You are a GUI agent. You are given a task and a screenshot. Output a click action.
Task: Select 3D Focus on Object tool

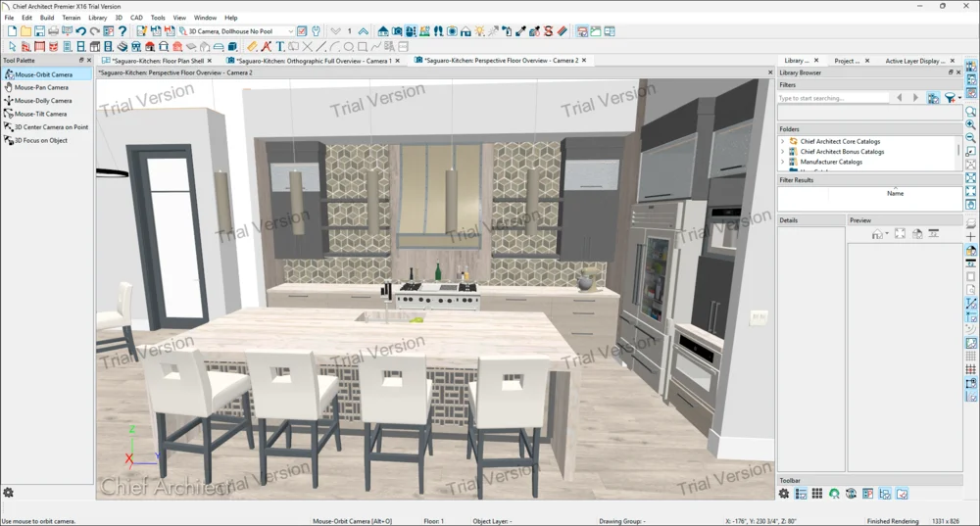point(40,140)
